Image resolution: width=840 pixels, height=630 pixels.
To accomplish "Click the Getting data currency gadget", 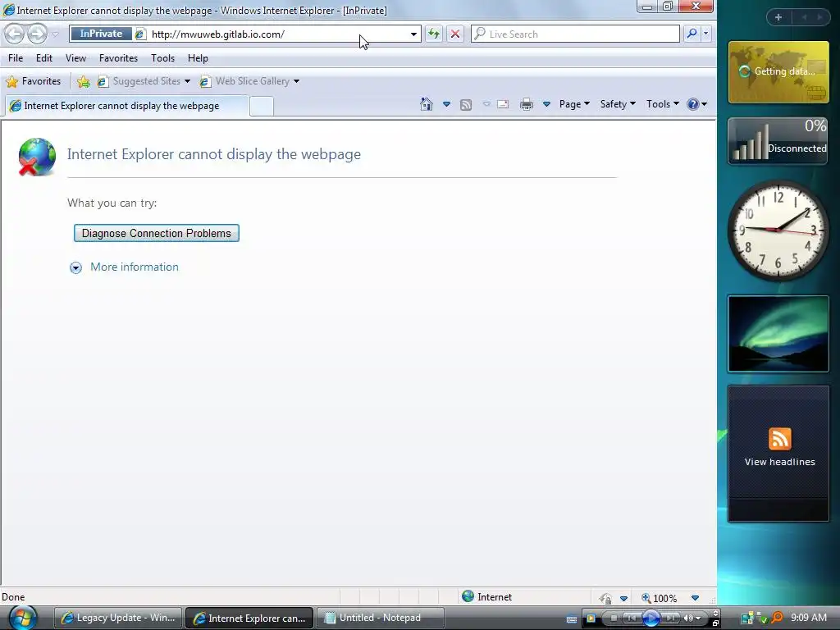I will coord(778,72).
